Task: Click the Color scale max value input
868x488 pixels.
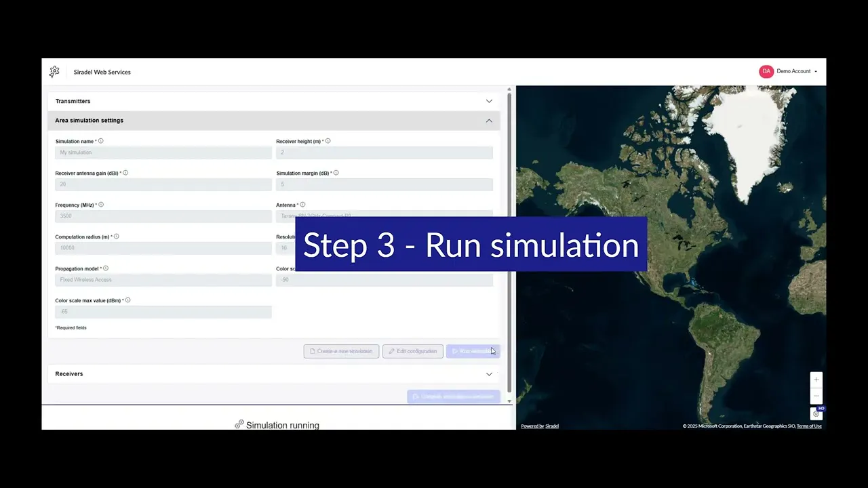Action: (163, 312)
